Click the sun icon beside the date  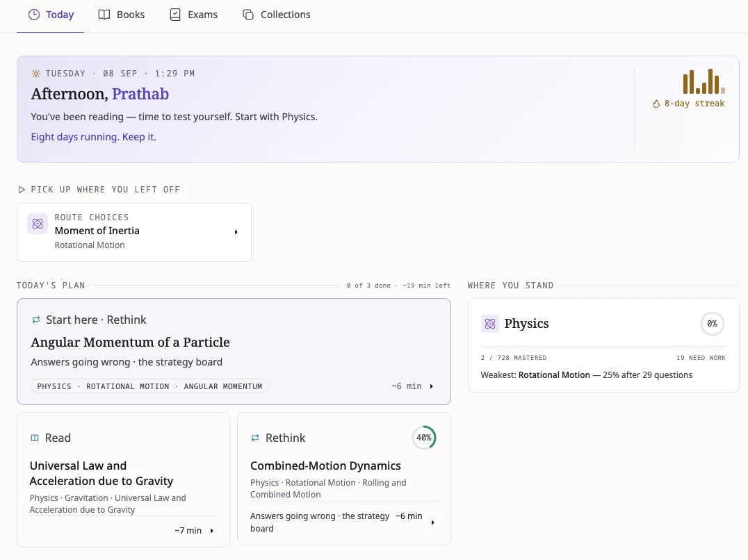pyautogui.click(x=35, y=74)
